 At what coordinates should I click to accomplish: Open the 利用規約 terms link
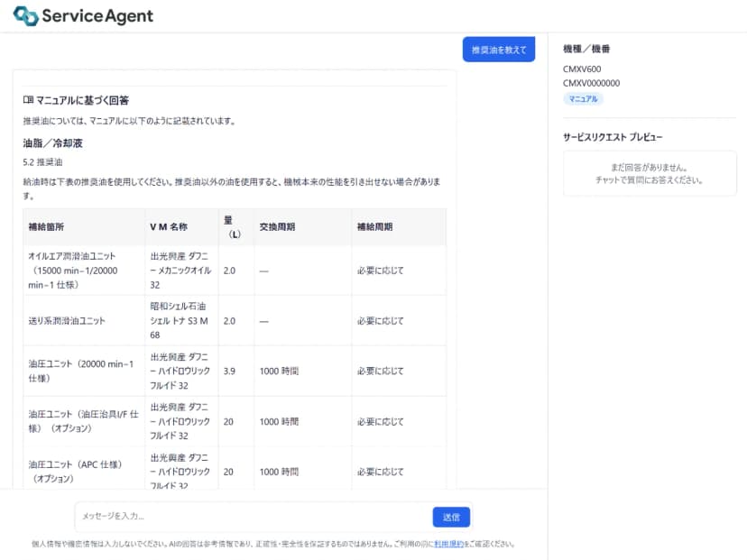coord(448,544)
